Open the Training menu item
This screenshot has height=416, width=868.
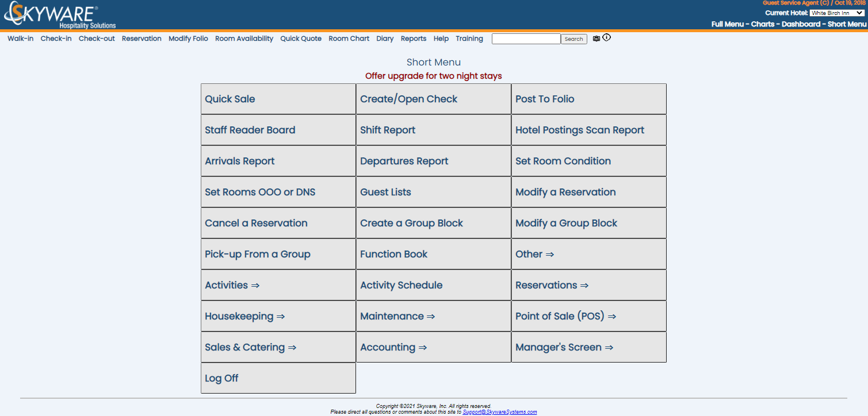pos(469,38)
